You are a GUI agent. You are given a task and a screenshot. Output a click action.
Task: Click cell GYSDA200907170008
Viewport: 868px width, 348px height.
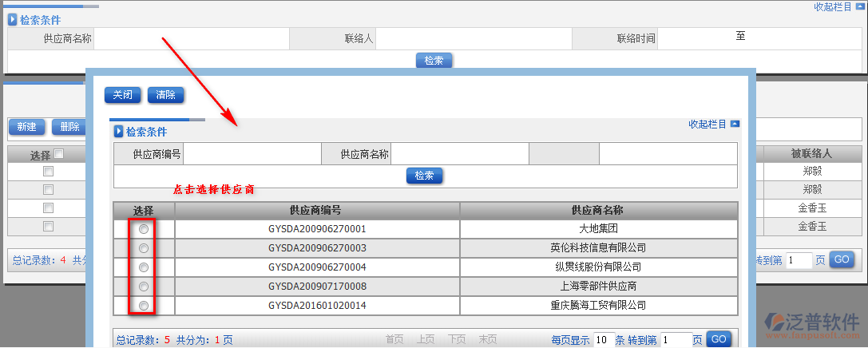click(317, 287)
